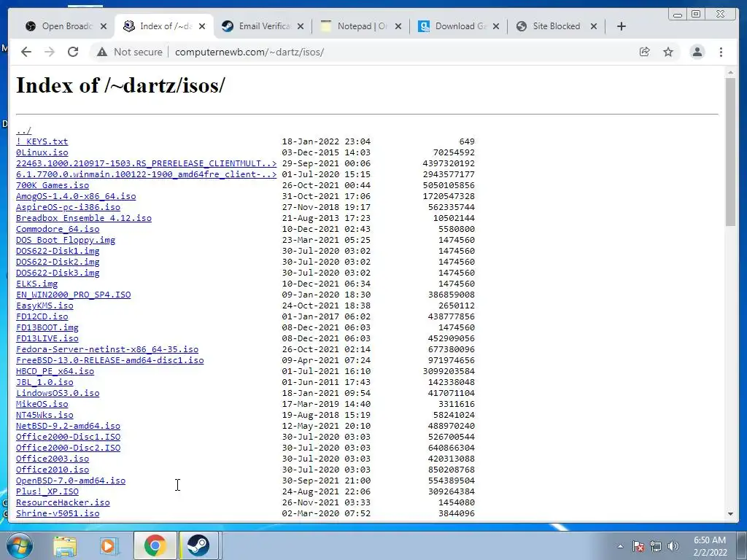Open the MikeOS.iso link

(x=42, y=404)
